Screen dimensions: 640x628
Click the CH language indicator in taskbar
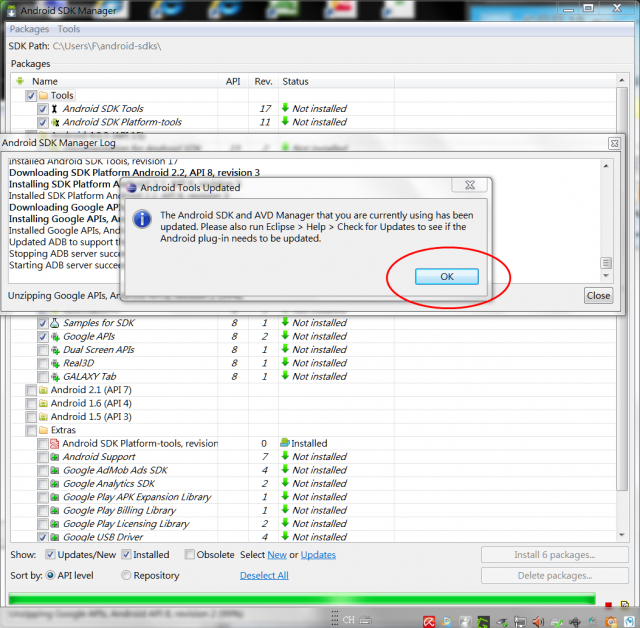pyautogui.click(x=348, y=620)
